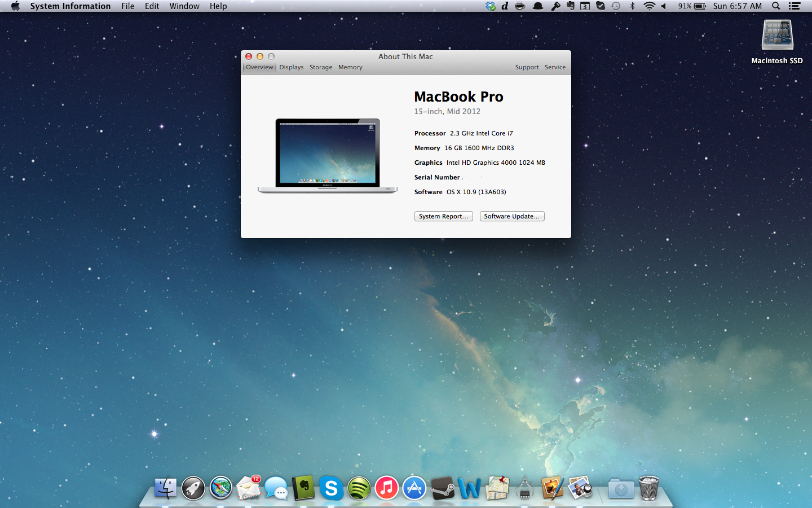Click Intel HD Graphics 4000 1024 MB

pyautogui.click(x=496, y=163)
